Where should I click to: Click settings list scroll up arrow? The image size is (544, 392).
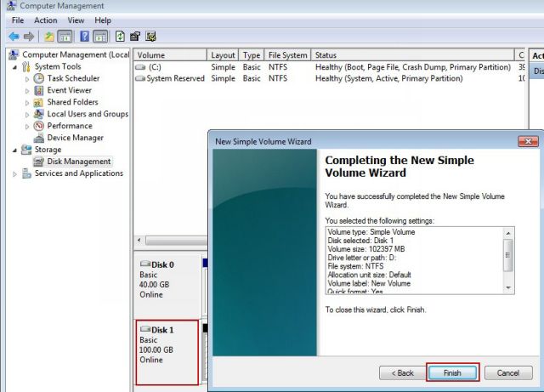click(x=508, y=233)
